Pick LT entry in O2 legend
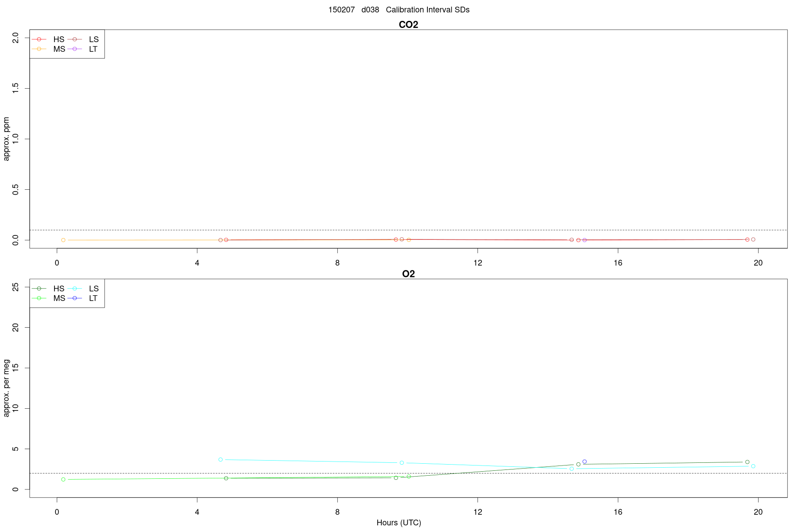 click(83, 298)
